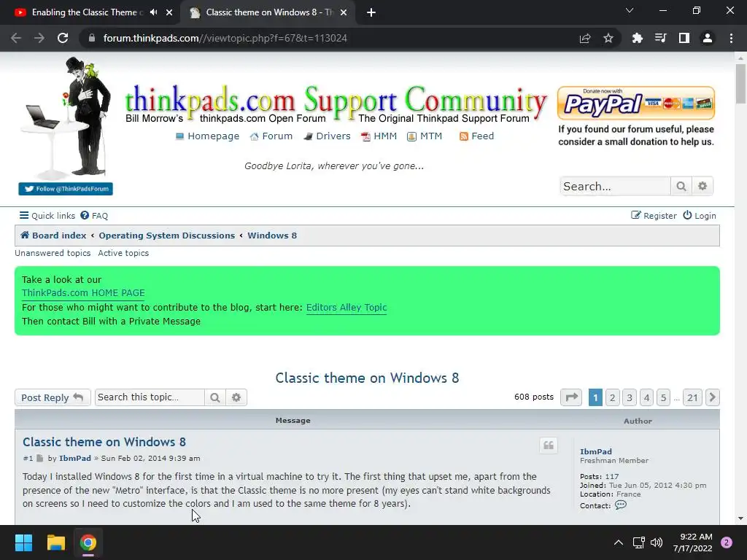Quote post #1 with the quote icon
747x560 pixels.
click(549, 446)
